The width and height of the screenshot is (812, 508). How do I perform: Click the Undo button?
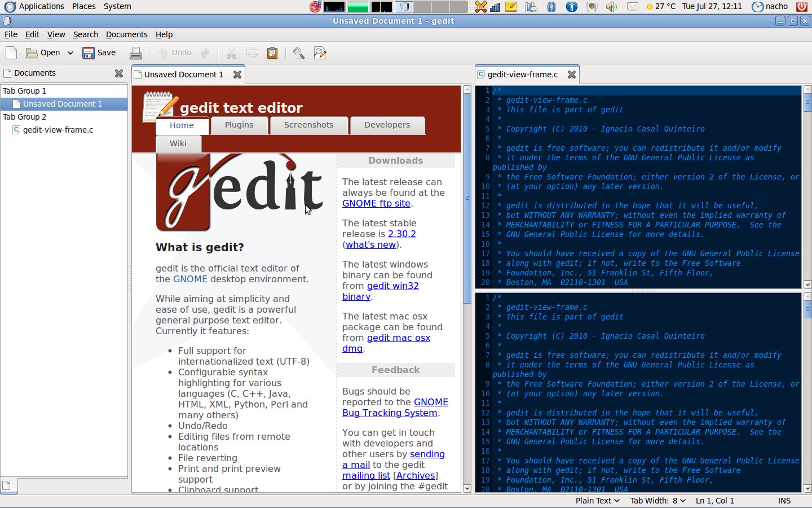tap(175, 53)
